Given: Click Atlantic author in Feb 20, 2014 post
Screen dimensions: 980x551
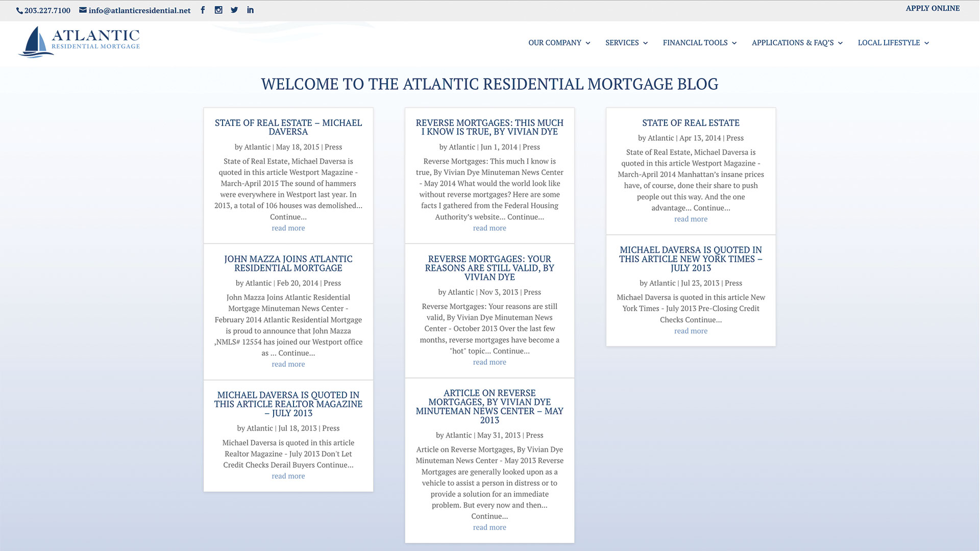Looking at the screenshot, I should (258, 283).
